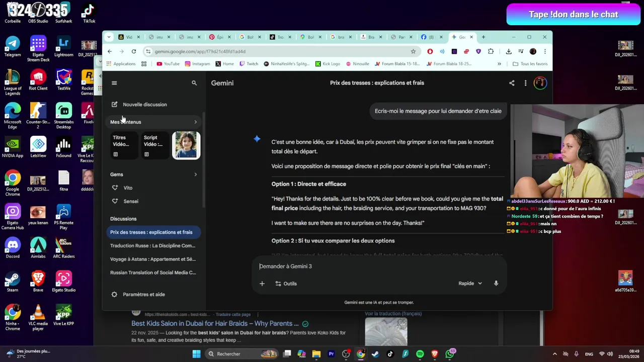Viewport: 644px width, 362px height.
Task: Open the Chrome extensions puzzle icon
Action: point(491,51)
